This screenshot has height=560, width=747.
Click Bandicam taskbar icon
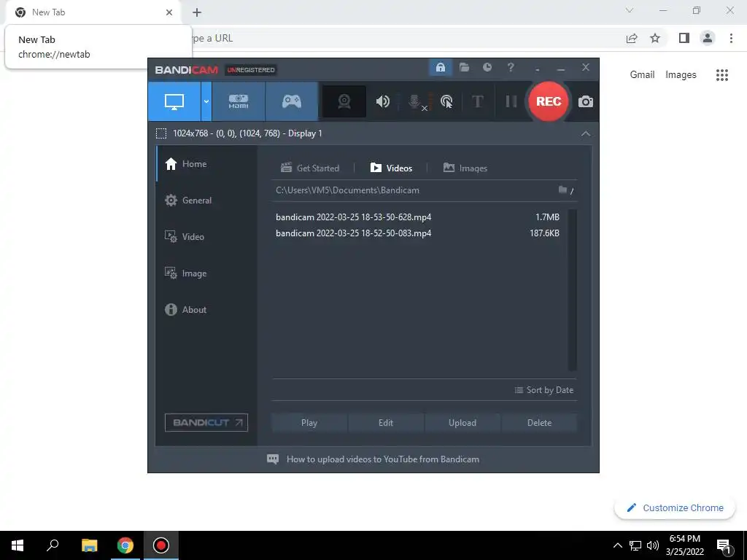click(x=161, y=545)
